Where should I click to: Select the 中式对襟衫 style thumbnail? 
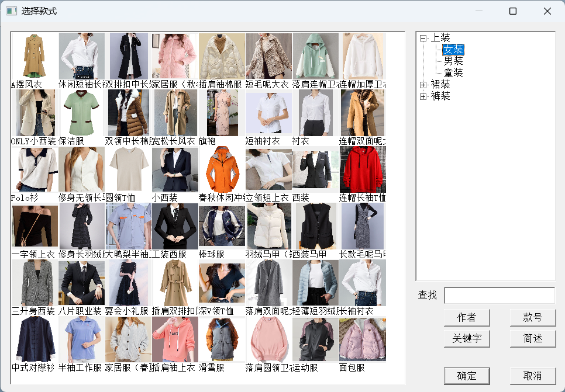pos(35,339)
